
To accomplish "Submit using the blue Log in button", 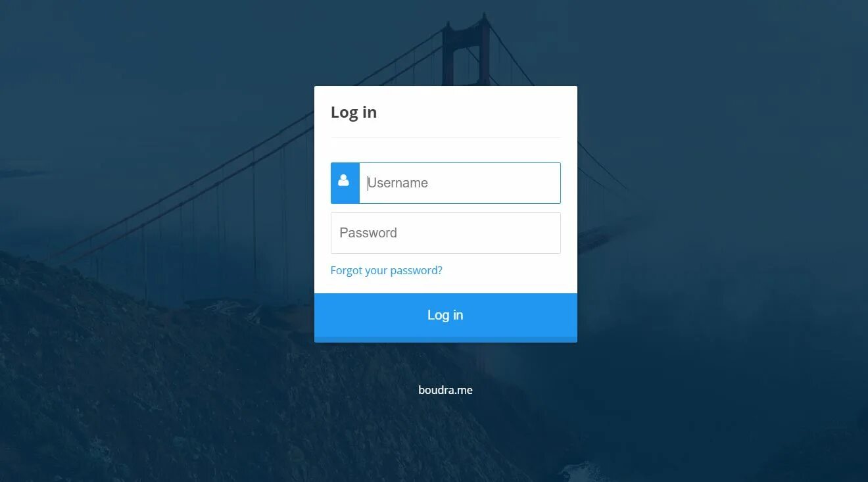I will pos(446,316).
